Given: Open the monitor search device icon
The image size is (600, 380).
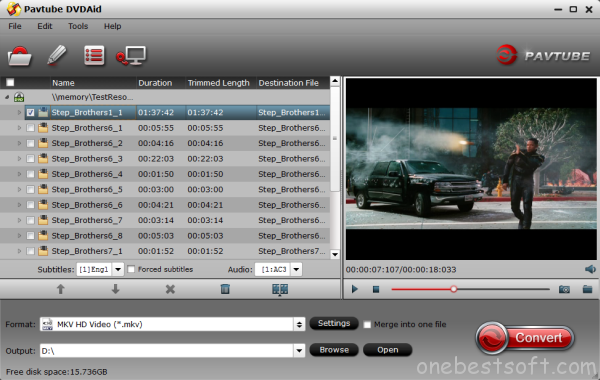Looking at the screenshot, I should point(131,56).
